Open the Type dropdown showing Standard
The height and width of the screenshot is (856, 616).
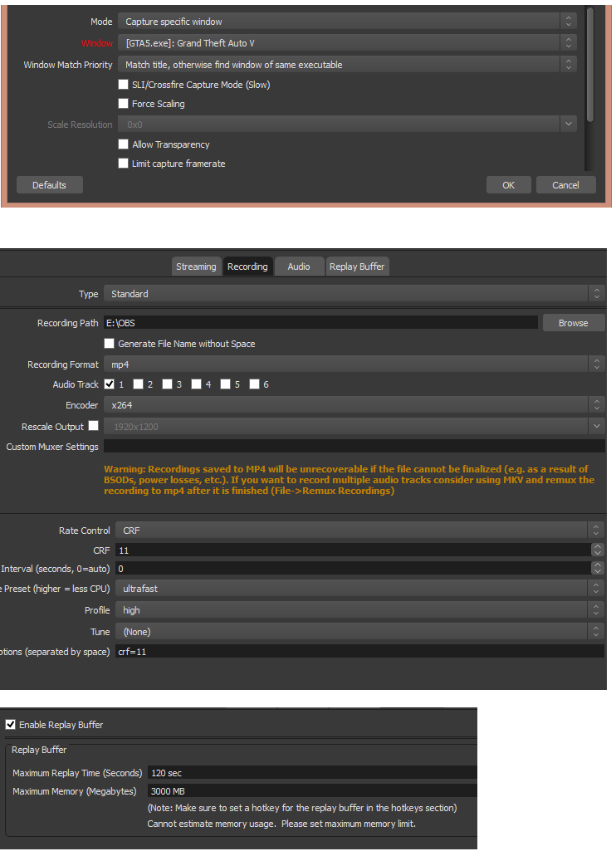tap(354, 294)
